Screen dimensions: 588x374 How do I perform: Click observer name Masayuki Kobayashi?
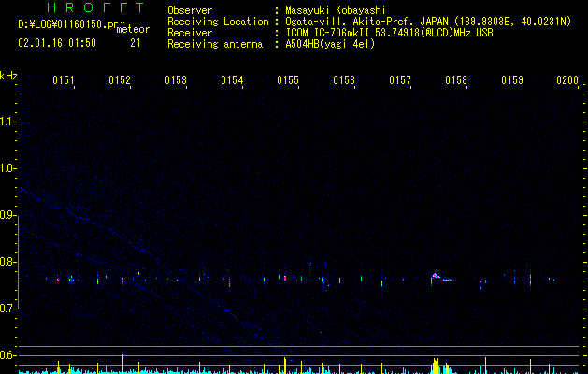[336, 10]
